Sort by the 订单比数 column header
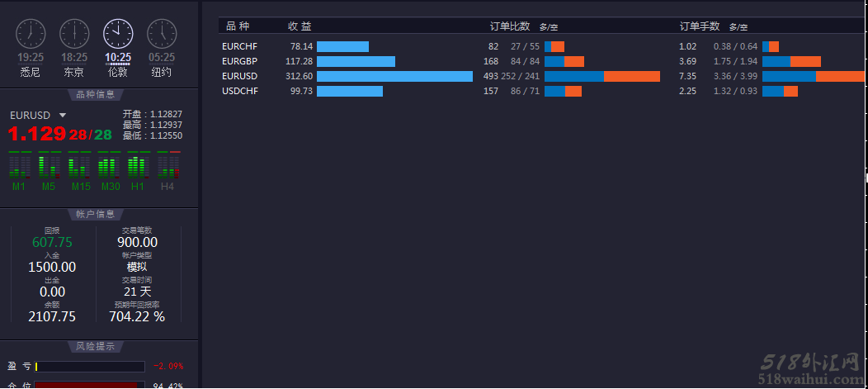The width and height of the screenshot is (868, 389). (x=510, y=26)
